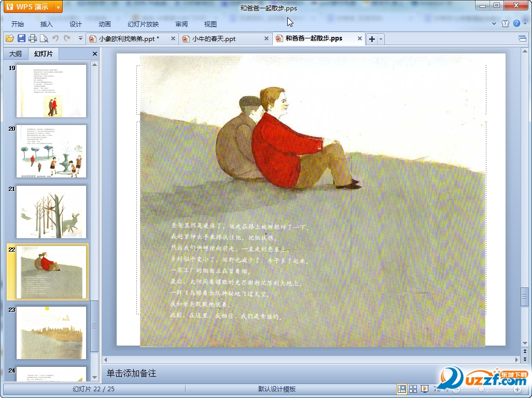Select slide 24 thumbnail
Screen dimensions: 532x398
coord(51,374)
